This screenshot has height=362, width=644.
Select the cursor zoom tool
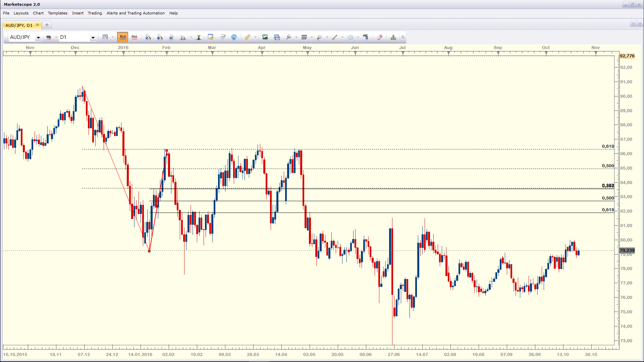(171, 37)
